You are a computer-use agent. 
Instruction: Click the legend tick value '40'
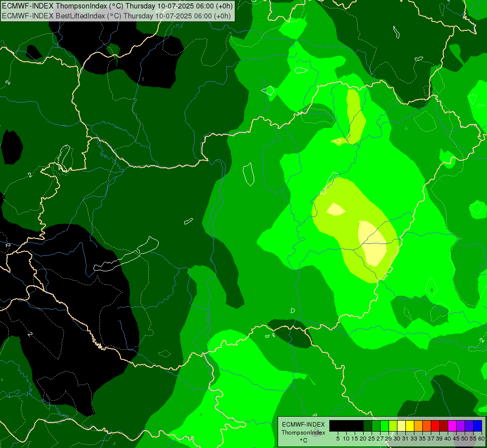coord(448,439)
